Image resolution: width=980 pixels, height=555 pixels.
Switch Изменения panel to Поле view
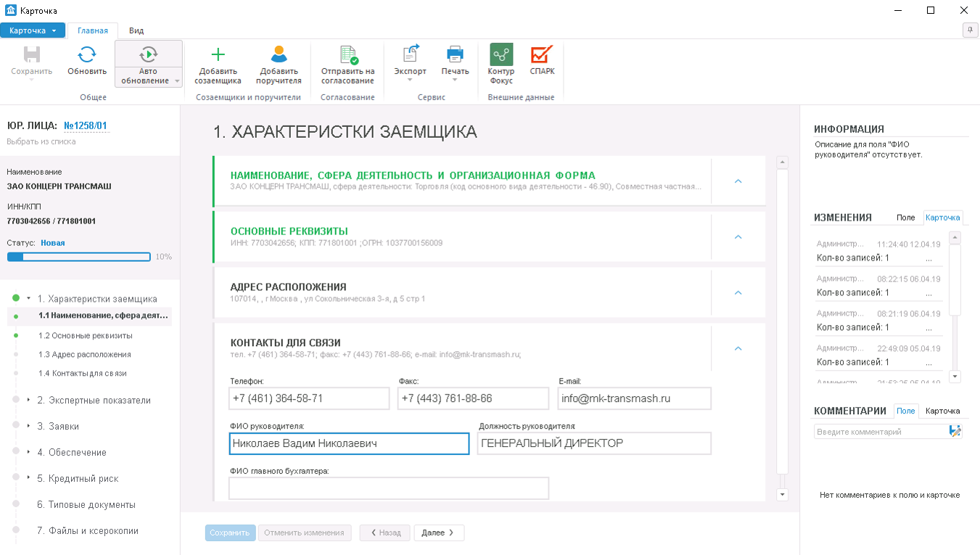coord(907,217)
